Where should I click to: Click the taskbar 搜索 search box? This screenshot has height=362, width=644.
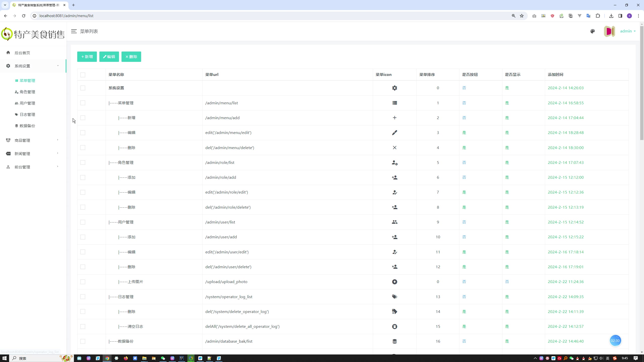[42, 358]
